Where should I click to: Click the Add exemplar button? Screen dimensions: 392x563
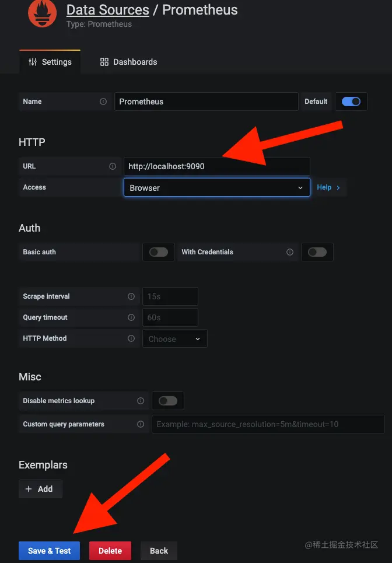41,489
